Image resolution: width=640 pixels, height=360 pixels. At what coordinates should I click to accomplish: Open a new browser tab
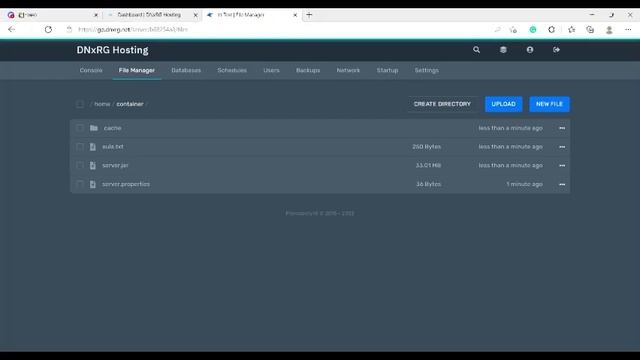tap(309, 15)
